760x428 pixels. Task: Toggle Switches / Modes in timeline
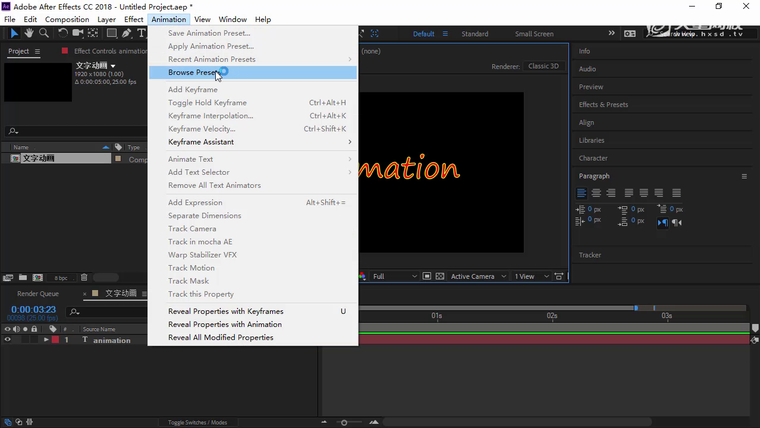197,422
